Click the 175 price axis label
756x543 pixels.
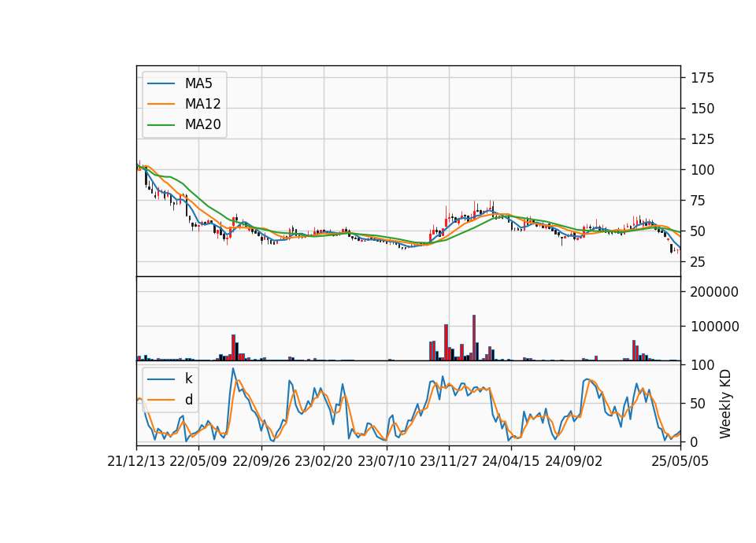pyautogui.click(x=702, y=78)
